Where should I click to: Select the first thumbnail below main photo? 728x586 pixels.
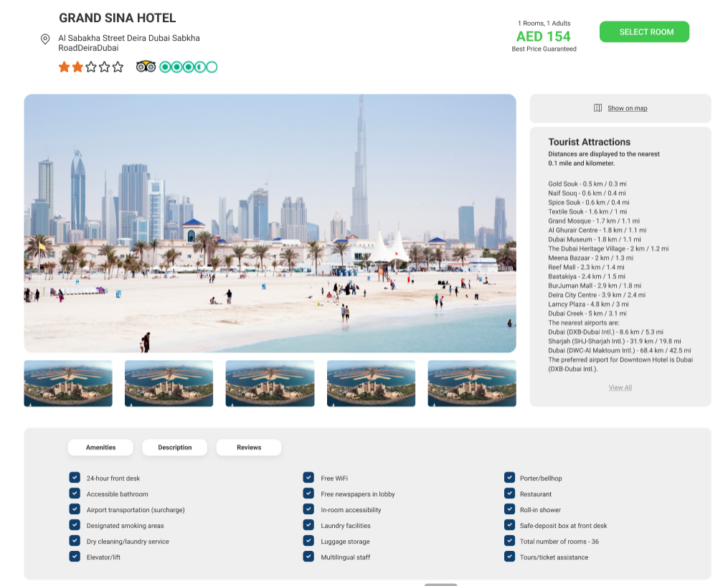68,383
